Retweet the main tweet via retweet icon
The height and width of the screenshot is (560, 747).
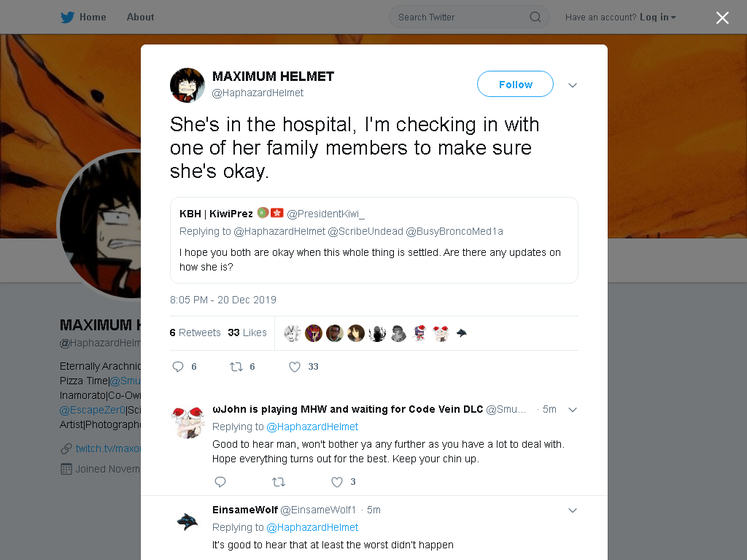236,367
